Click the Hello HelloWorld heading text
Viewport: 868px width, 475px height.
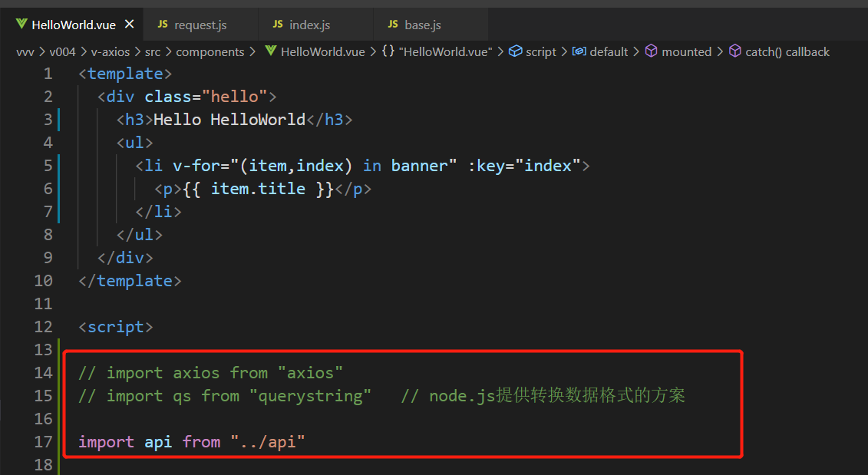click(x=229, y=120)
